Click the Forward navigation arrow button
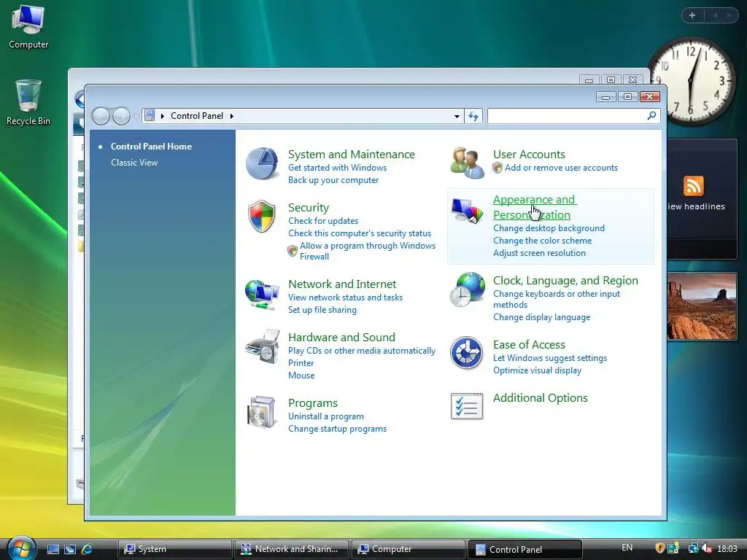This screenshot has height=560, width=747. pos(122,116)
